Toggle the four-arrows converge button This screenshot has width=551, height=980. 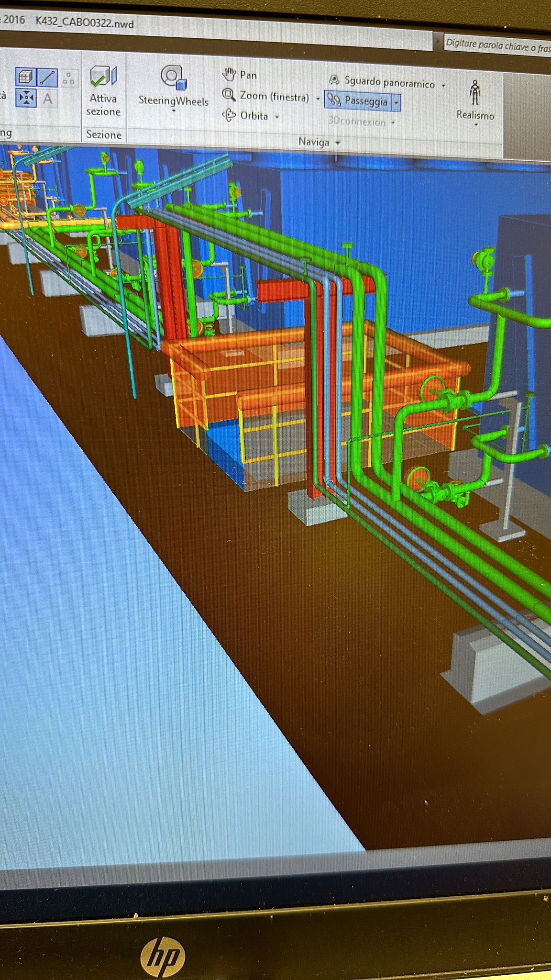click(26, 98)
